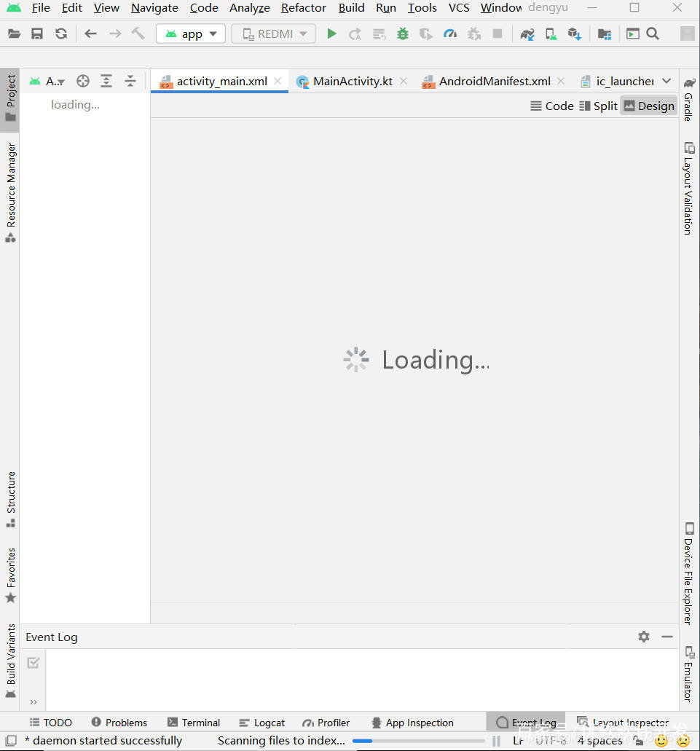
Task: Sync project with Gradle elephant icon
Action: tap(527, 34)
